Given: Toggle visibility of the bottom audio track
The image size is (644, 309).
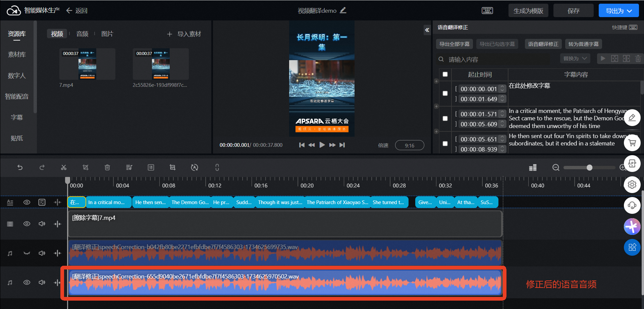Looking at the screenshot, I should tap(27, 283).
